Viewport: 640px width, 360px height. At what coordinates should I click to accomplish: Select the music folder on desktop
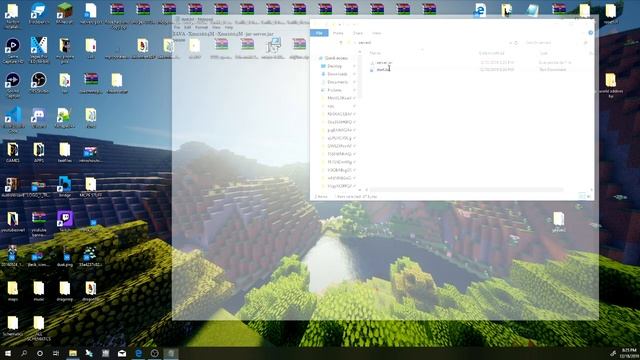tap(39, 291)
